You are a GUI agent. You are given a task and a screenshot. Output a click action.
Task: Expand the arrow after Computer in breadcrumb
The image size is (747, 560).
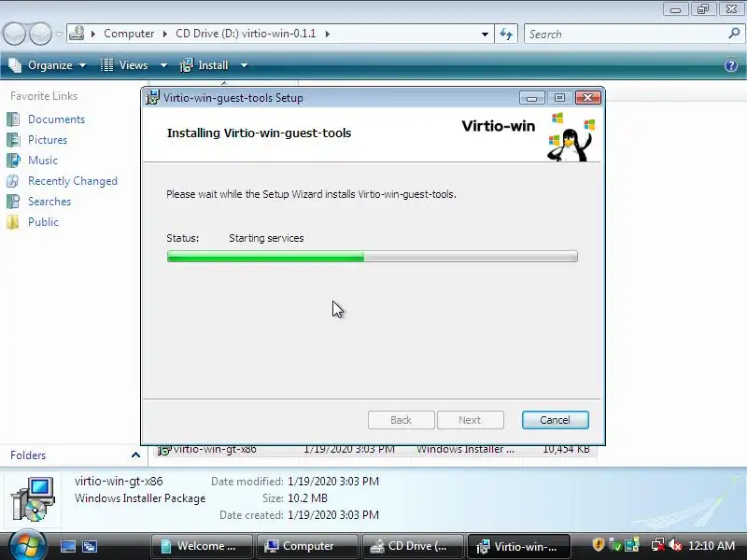165,34
